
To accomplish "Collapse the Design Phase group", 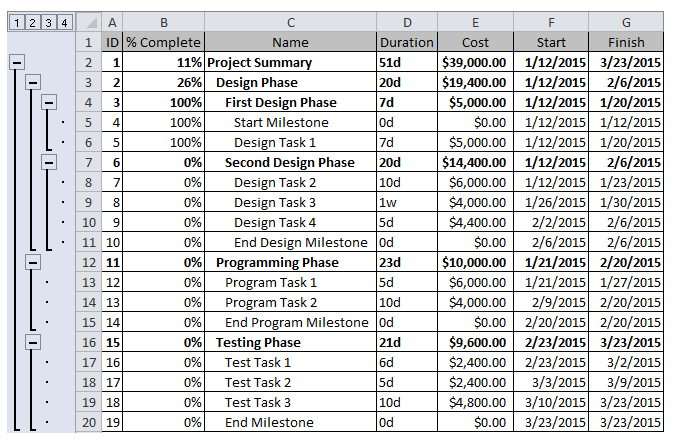I will (33, 83).
